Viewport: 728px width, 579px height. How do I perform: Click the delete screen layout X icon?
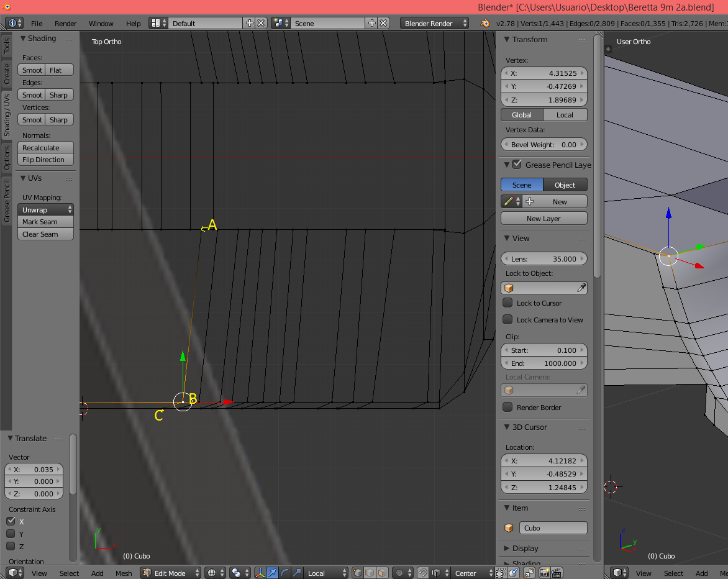(261, 23)
